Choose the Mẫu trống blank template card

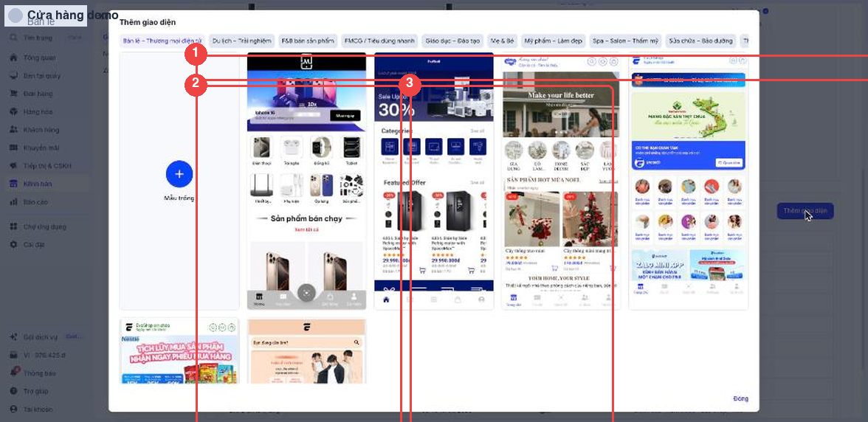[179, 181]
